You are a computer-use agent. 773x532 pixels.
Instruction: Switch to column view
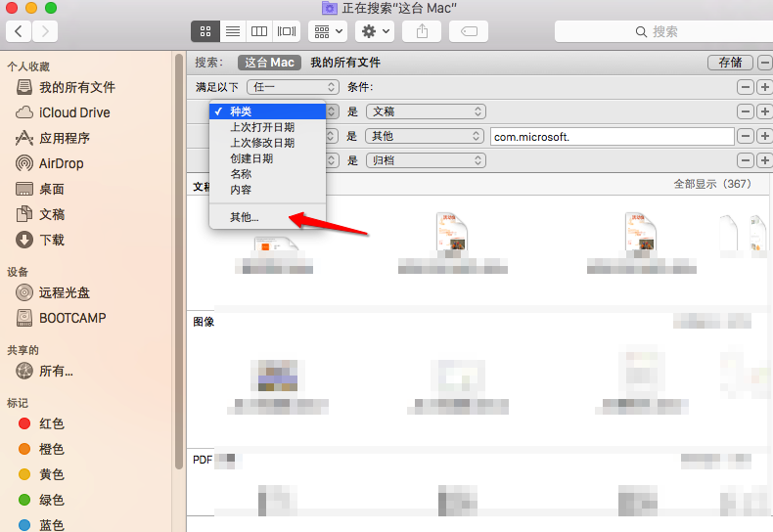coord(259,31)
